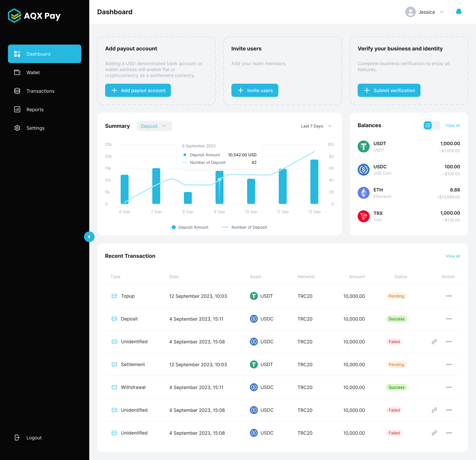Click View all in Recent Transaction
476x460 pixels.
pyautogui.click(x=453, y=256)
